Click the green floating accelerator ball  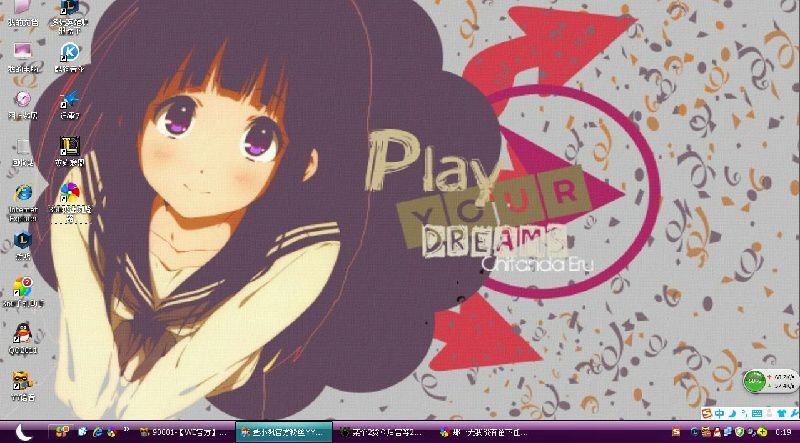[x=755, y=381]
